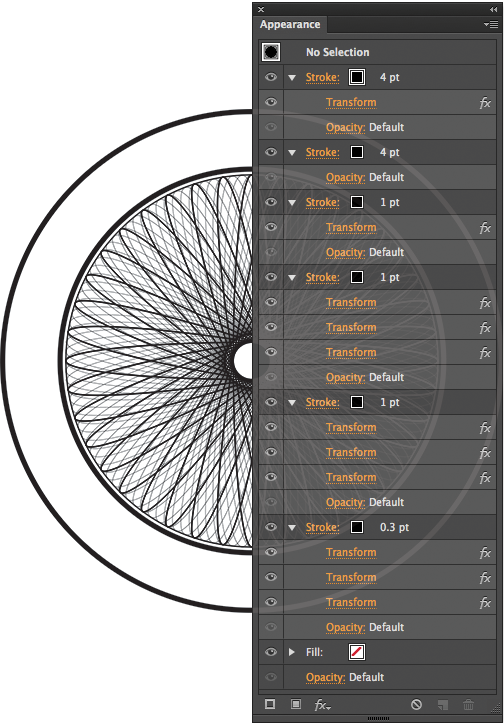
Task: Click the Duplicate Selected Item icon
Action: [x=443, y=705]
